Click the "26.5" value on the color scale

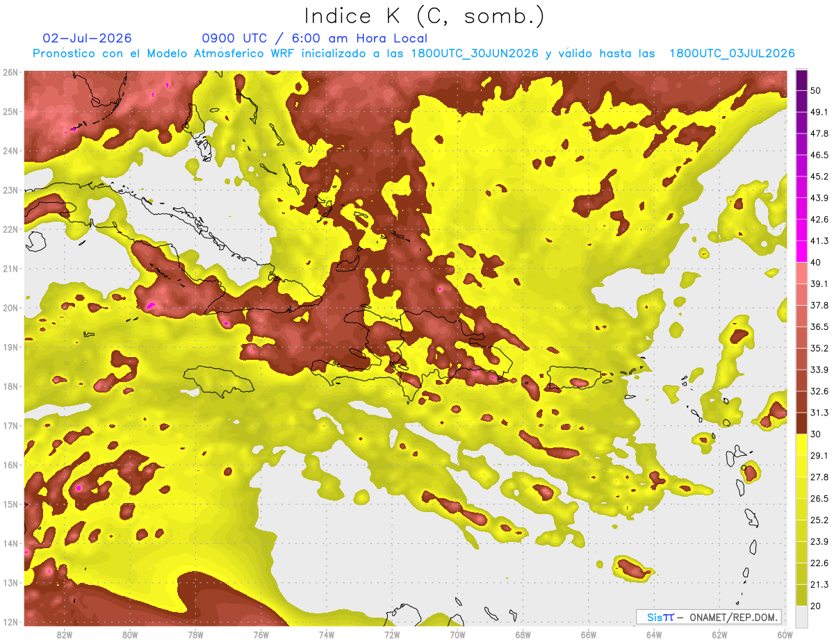point(819,499)
